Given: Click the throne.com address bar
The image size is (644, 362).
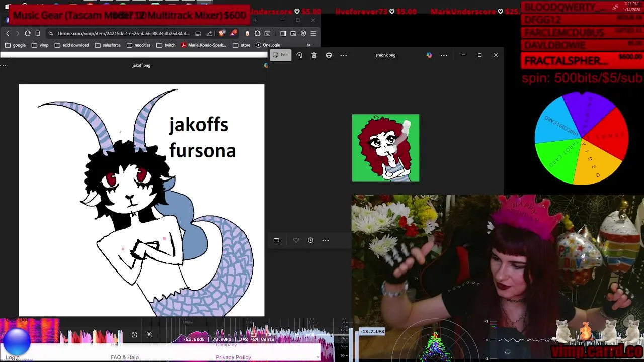Looking at the screenshot, I should coord(124,33).
